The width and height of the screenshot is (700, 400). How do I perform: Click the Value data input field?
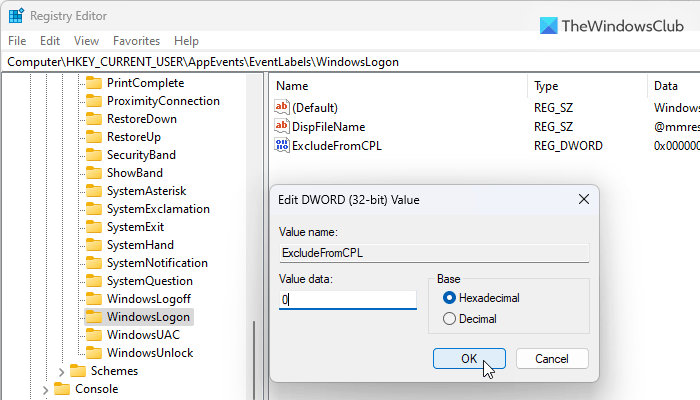coord(347,300)
